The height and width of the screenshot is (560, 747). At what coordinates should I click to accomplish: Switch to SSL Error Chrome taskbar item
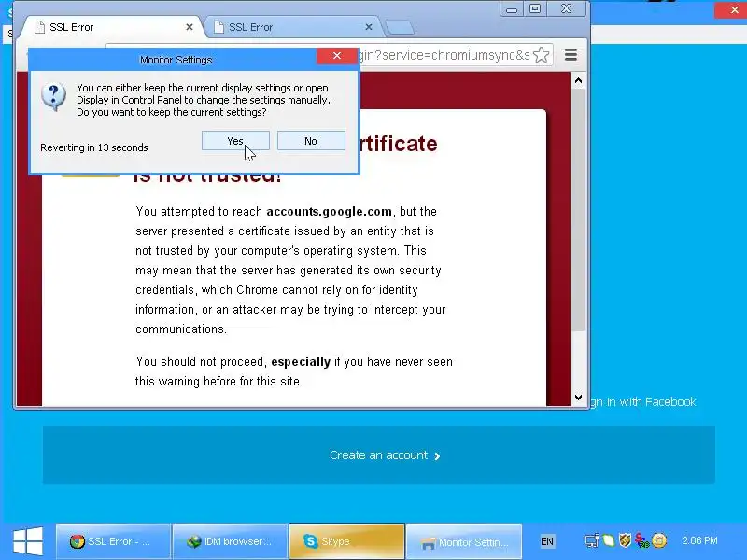113,541
